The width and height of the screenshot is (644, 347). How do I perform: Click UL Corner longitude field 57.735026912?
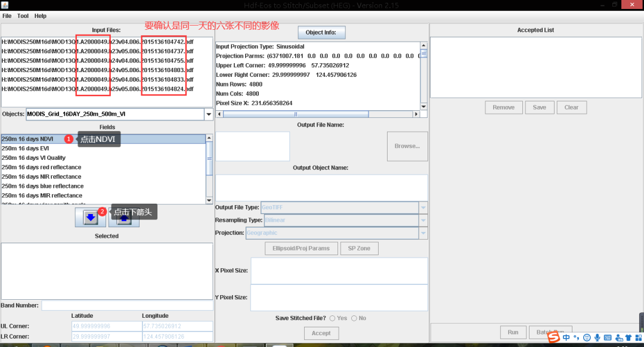[x=178, y=326]
